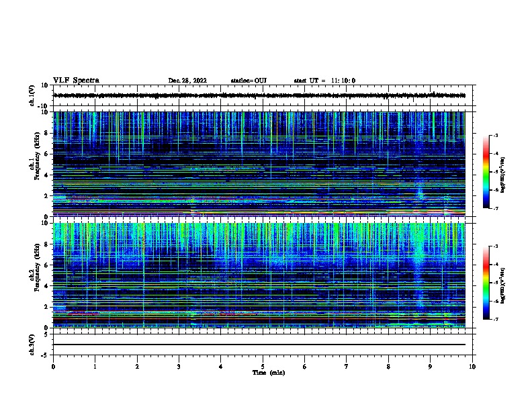
Task: Click the ch.1 color bar log(PSD) label
Action: pyautogui.click(x=502, y=175)
